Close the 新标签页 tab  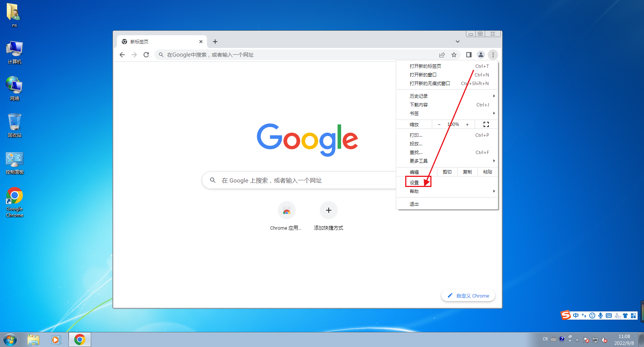pos(201,42)
